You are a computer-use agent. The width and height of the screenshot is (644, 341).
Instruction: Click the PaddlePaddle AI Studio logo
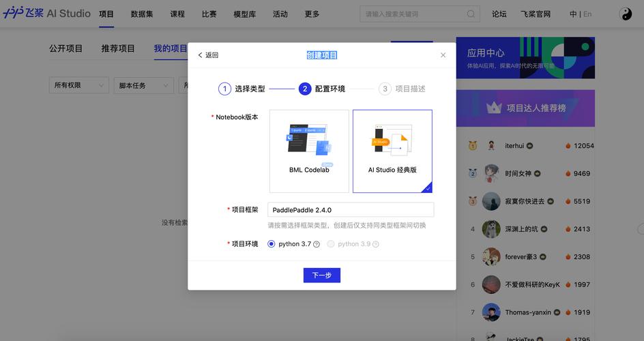46,13
